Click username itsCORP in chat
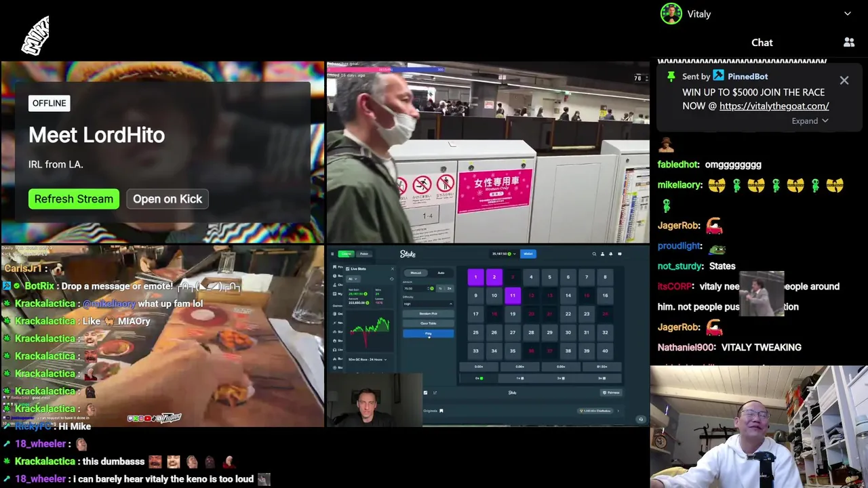This screenshot has width=868, height=488. [x=675, y=287]
